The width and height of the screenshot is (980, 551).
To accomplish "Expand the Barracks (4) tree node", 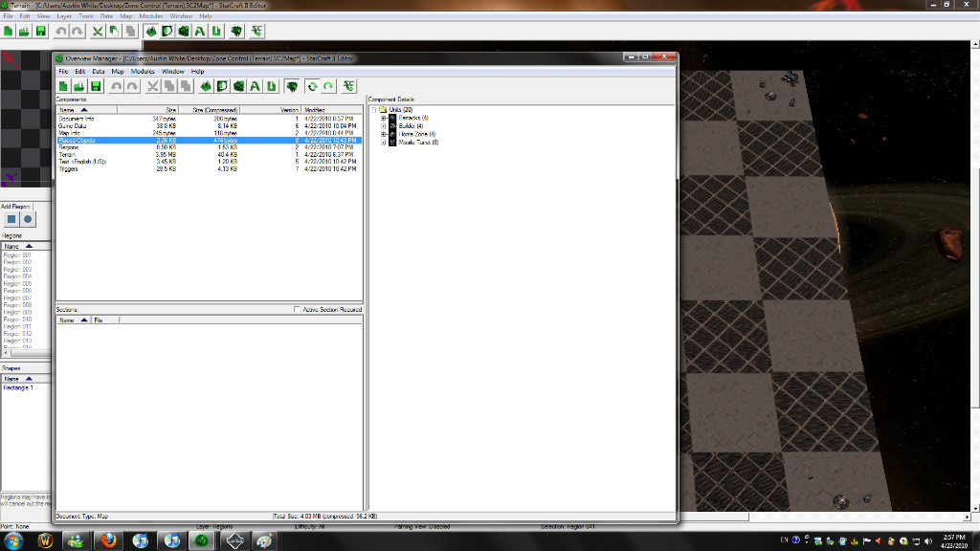I will pyautogui.click(x=384, y=118).
